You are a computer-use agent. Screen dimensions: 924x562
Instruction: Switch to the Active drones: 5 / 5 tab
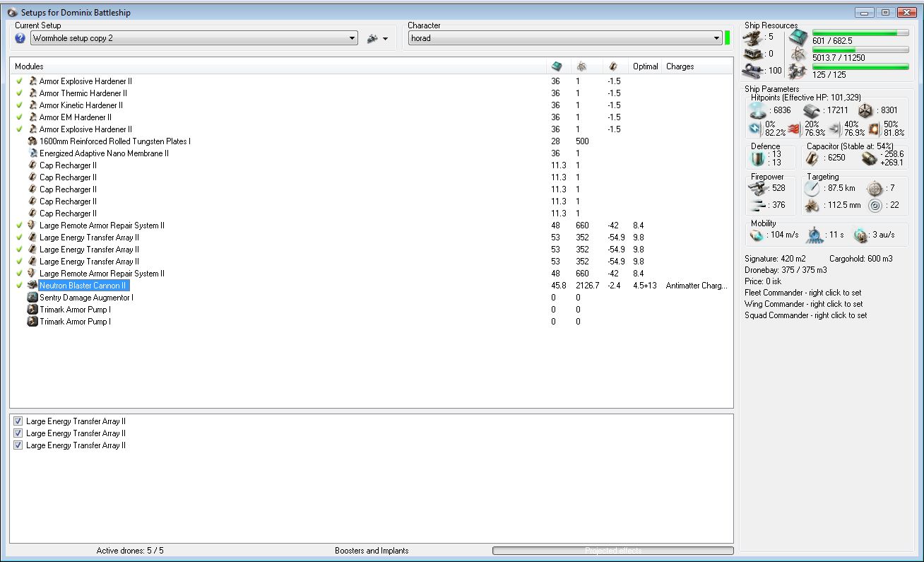click(x=130, y=551)
